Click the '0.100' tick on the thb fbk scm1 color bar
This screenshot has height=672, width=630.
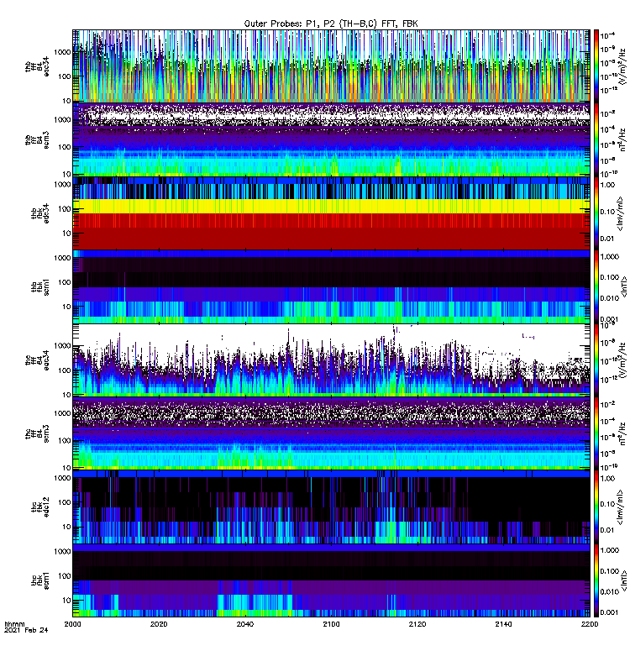click(610, 277)
